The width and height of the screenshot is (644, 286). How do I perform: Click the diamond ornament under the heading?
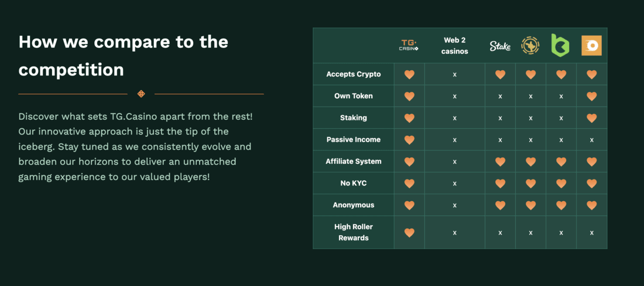[141, 94]
